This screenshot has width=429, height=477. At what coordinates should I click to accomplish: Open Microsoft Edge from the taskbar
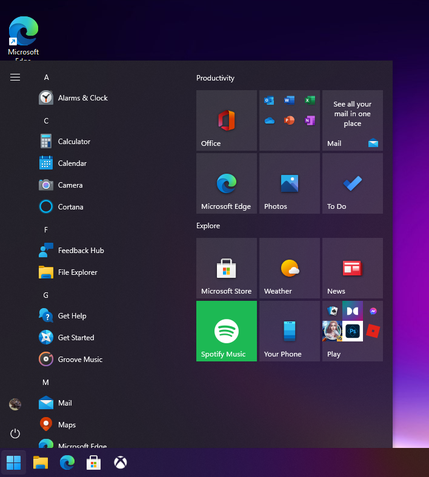click(x=67, y=463)
